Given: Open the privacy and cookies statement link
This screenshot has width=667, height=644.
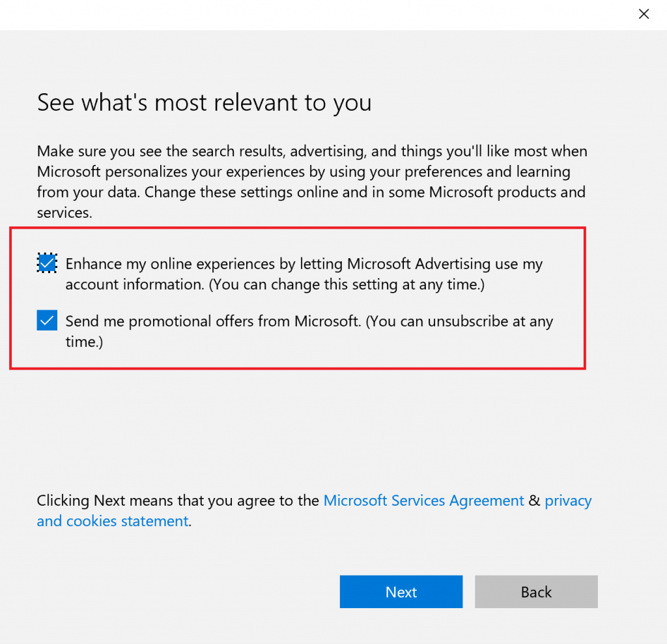Looking at the screenshot, I should 112,521.
